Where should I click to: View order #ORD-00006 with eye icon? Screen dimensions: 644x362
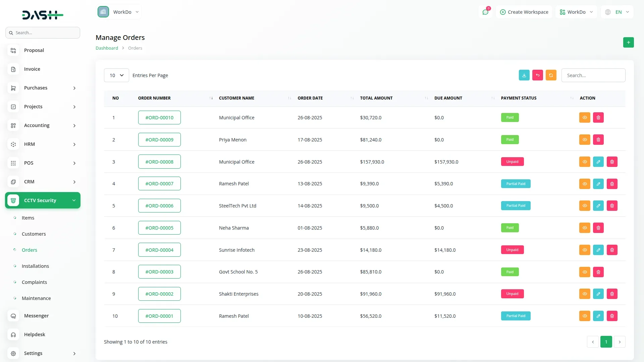tap(584, 206)
